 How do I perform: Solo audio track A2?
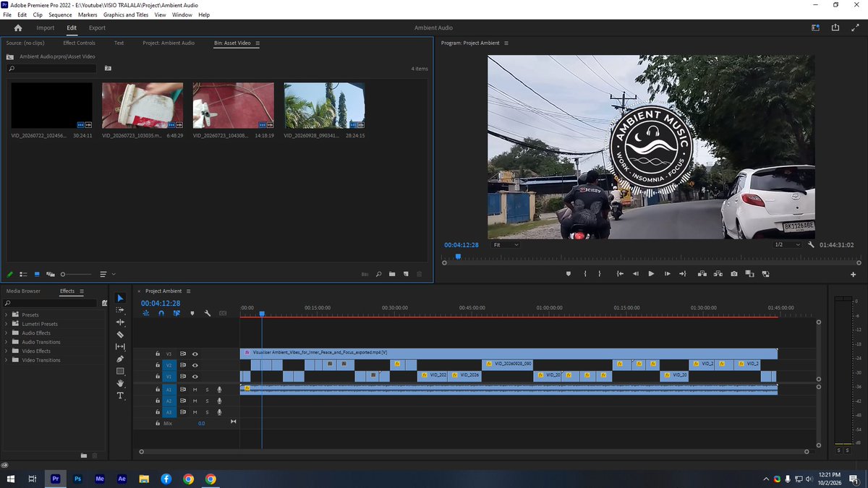[207, 401]
